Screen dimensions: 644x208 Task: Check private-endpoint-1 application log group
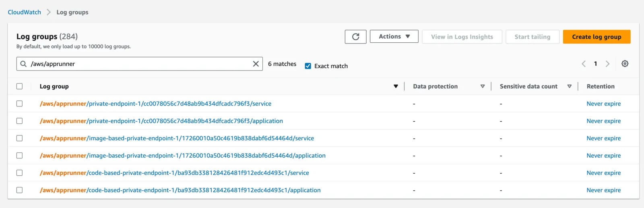tap(19, 121)
